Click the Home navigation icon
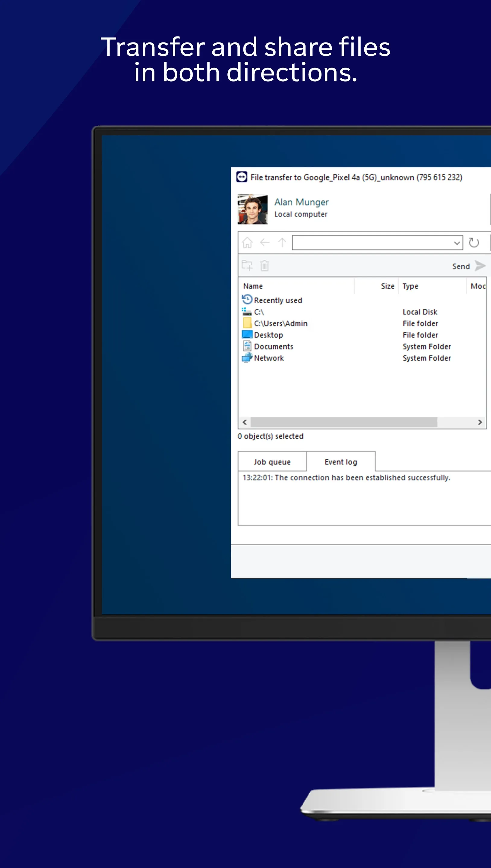The height and width of the screenshot is (868, 491). point(247,243)
